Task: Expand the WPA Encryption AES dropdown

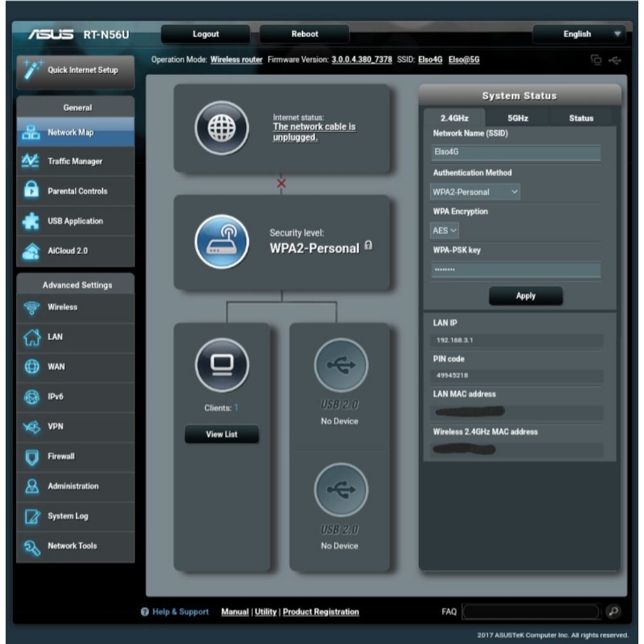Action: pos(445,231)
